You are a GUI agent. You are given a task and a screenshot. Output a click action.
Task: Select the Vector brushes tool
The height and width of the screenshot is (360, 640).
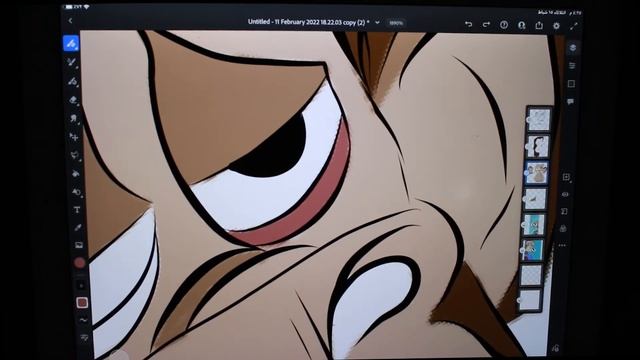point(73,81)
